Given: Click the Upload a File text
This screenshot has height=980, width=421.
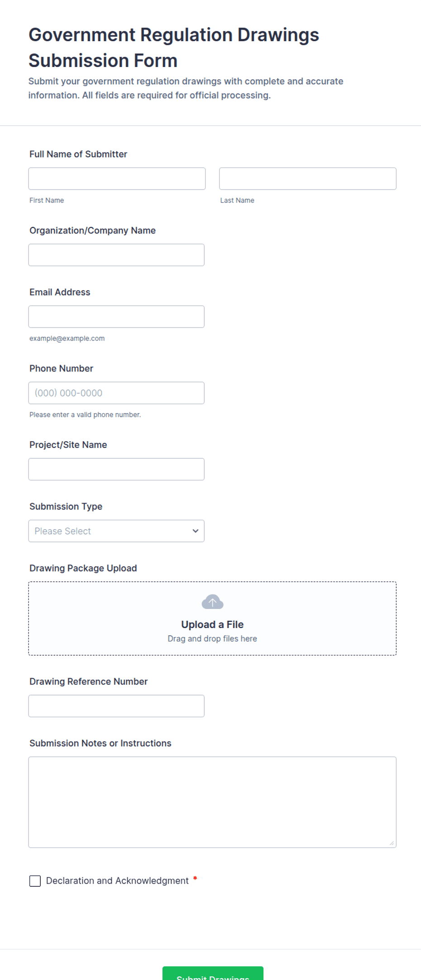Looking at the screenshot, I should coord(212,624).
